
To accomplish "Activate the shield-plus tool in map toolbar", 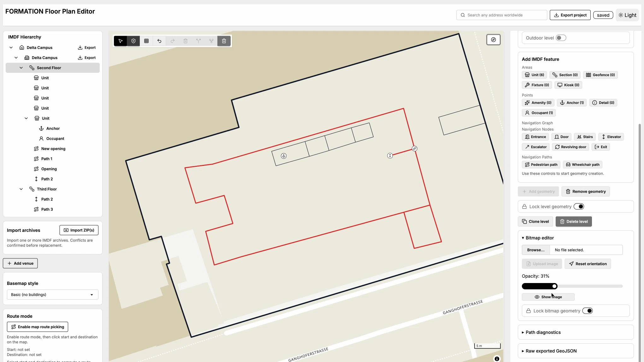I will click(x=133, y=41).
